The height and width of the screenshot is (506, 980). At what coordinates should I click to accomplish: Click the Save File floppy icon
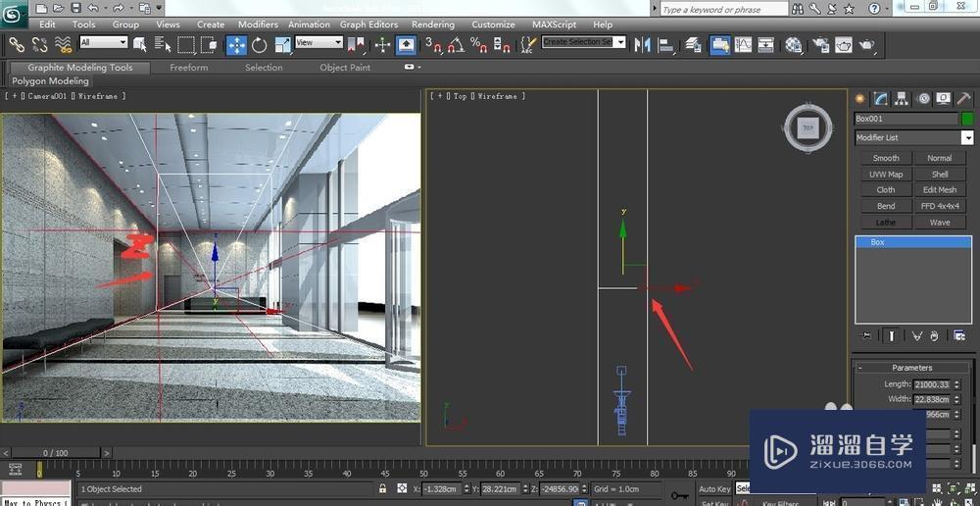75,8
